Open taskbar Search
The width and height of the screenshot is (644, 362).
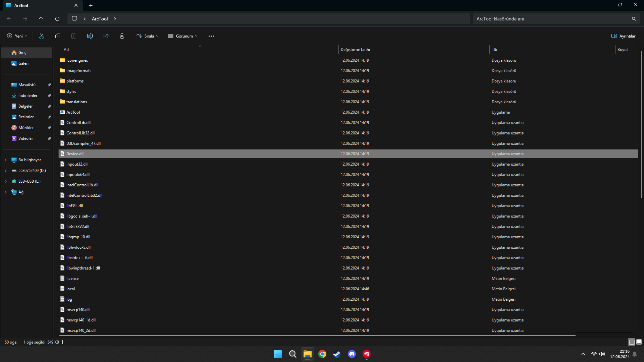point(292,354)
